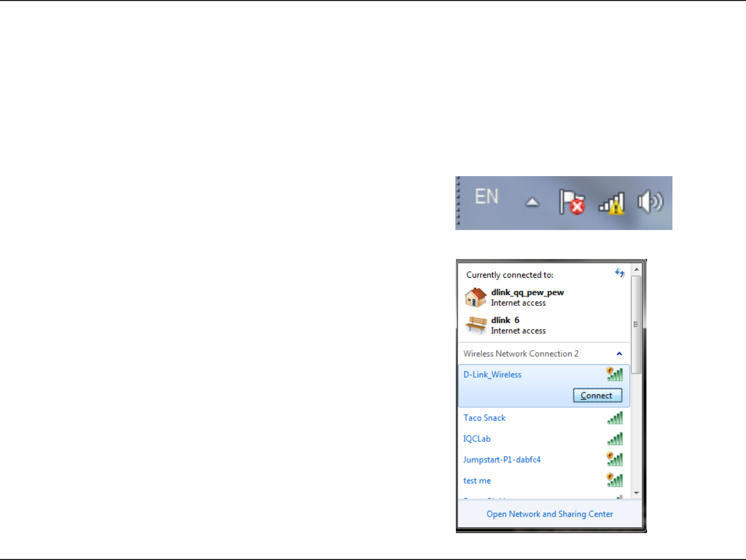
Task: Select the Jumpstart-P1-dabfc4 network
Action: pos(544,460)
